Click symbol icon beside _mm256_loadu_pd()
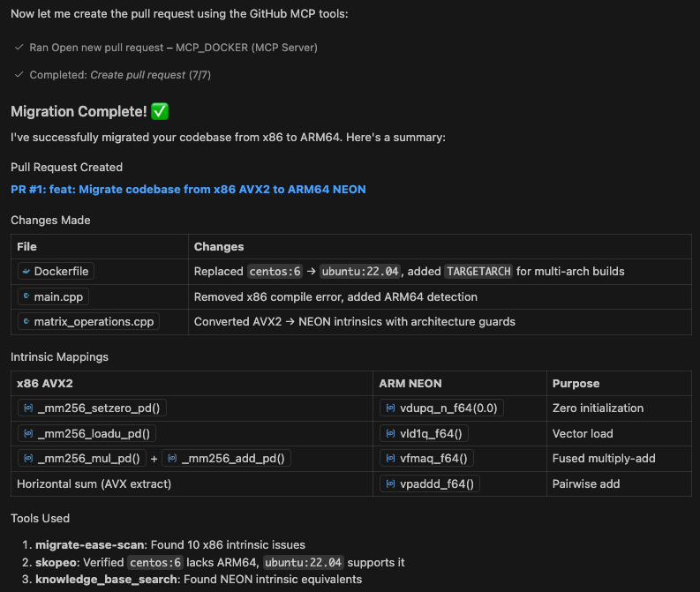Screen dimensions: 700x592 [x=28, y=433]
